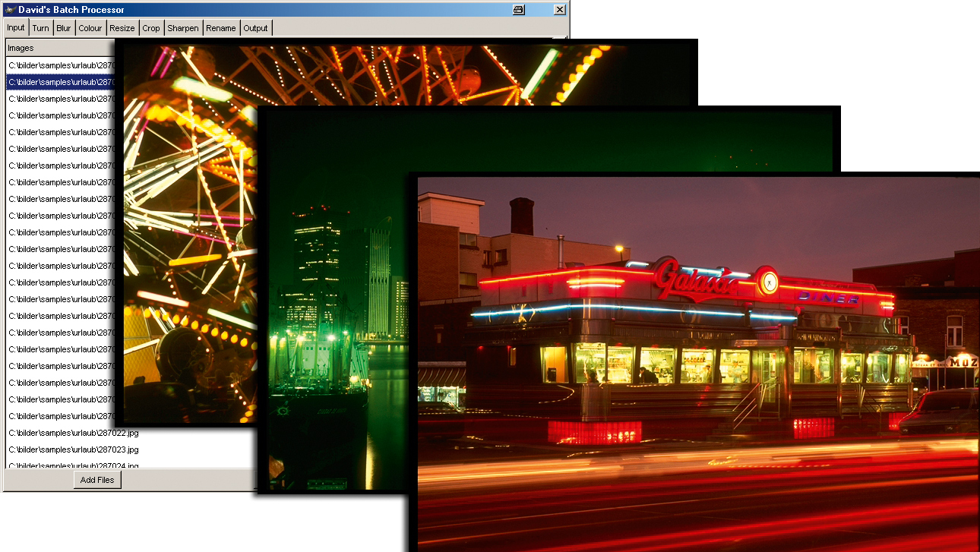Select the 287022.jpg file entry
The image size is (980, 552).
[74, 433]
